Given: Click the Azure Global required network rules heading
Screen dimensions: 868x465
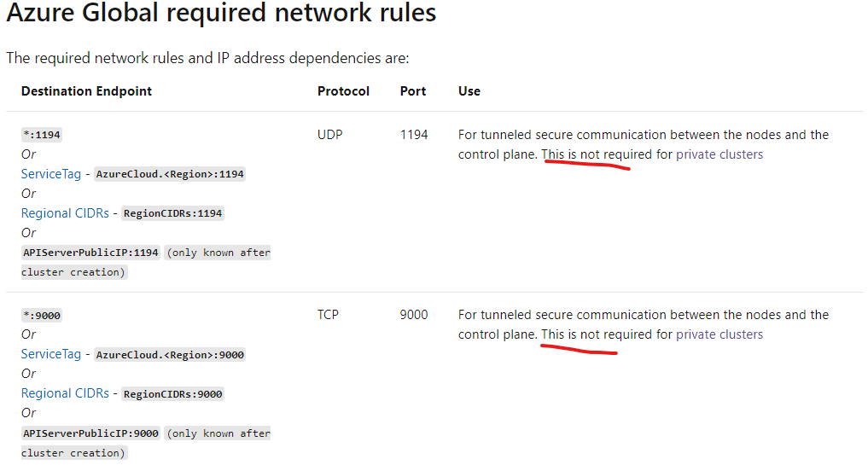Looking at the screenshot, I should (x=221, y=15).
